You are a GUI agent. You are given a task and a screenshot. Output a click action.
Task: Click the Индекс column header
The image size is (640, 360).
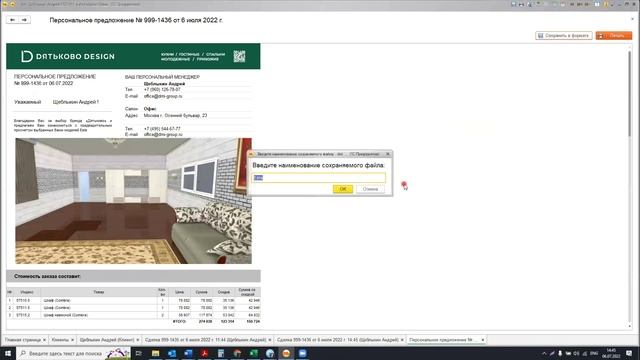(27, 292)
